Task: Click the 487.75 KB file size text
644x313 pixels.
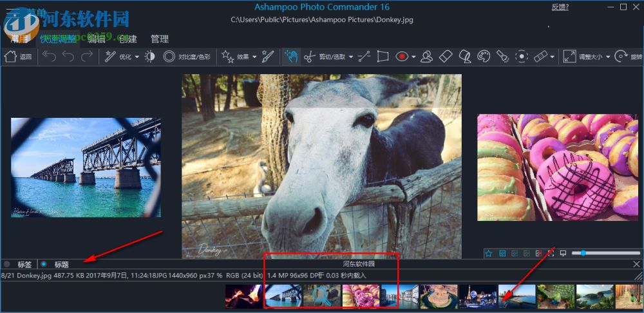Action: [69, 275]
